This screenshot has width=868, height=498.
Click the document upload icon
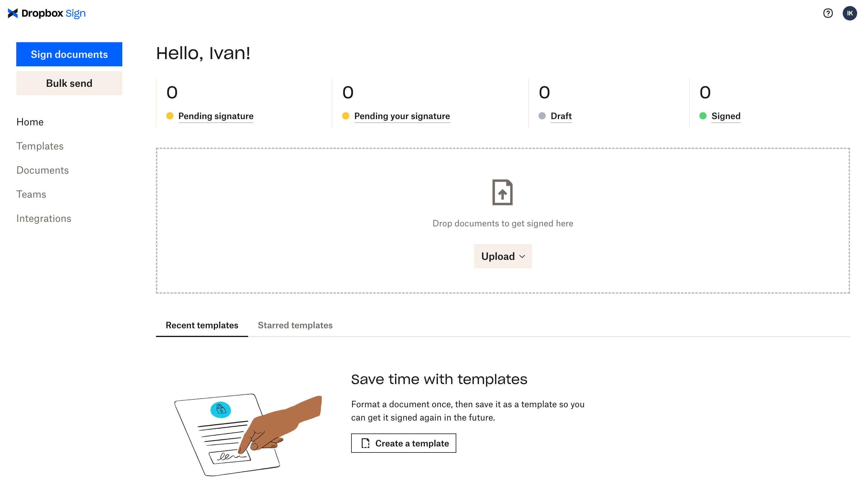tap(503, 191)
